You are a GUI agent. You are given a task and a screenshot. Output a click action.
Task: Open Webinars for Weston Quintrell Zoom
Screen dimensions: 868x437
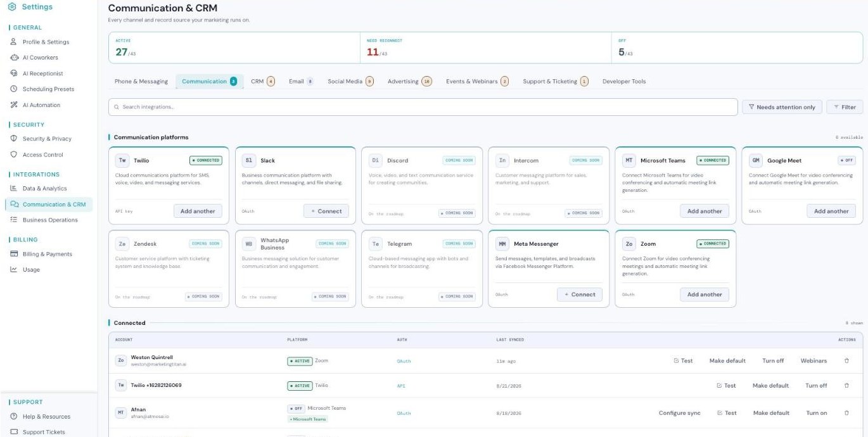(814, 360)
